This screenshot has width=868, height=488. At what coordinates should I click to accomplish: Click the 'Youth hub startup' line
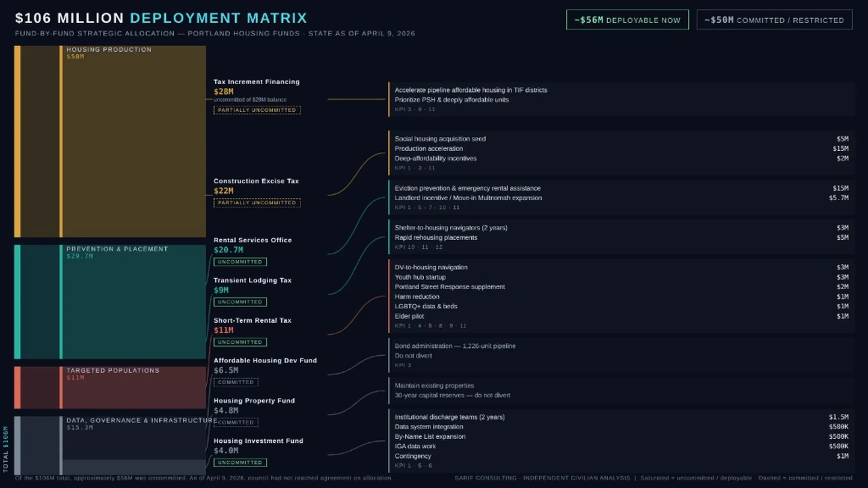420,277
